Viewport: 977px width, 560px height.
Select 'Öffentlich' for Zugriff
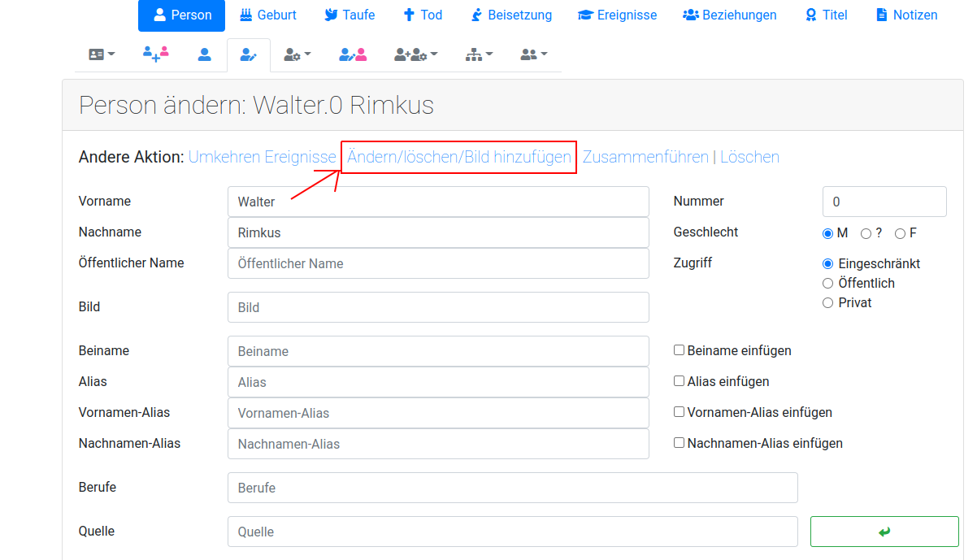pos(827,283)
